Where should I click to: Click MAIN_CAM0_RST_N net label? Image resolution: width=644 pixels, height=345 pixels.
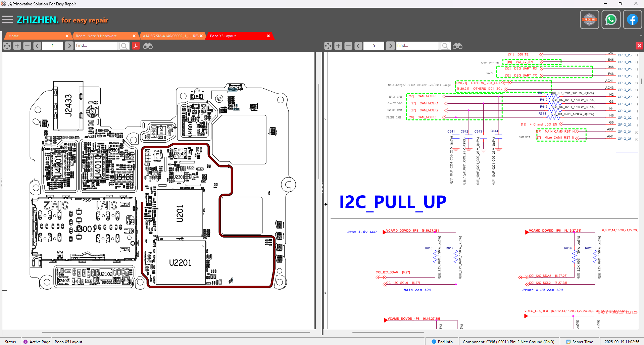pos(560,132)
